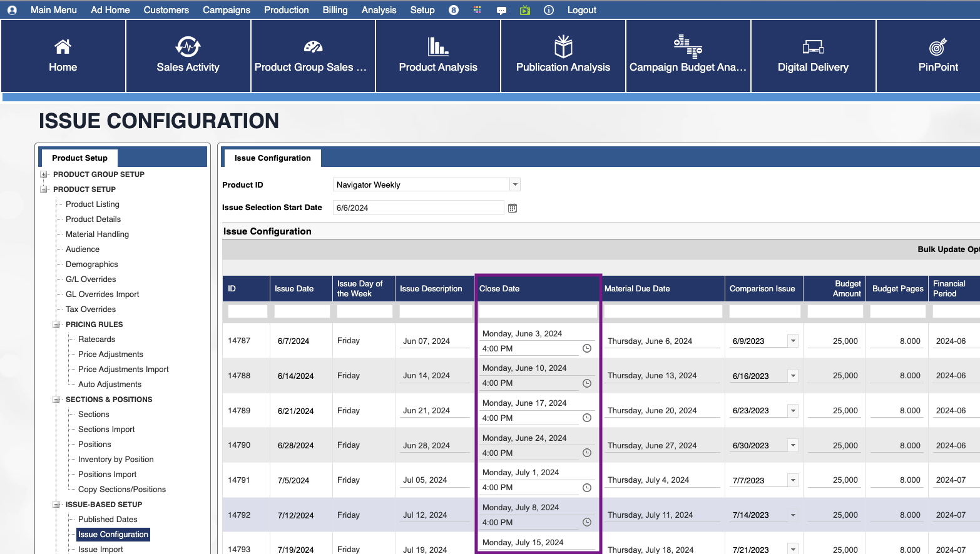Click the ID column filter field

click(x=247, y=311)
